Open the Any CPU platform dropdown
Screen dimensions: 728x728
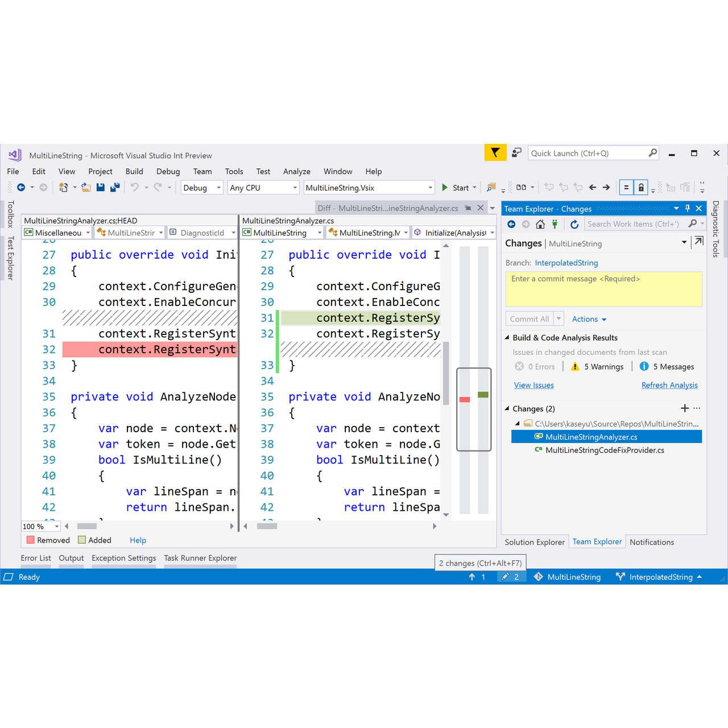[263, 187]
